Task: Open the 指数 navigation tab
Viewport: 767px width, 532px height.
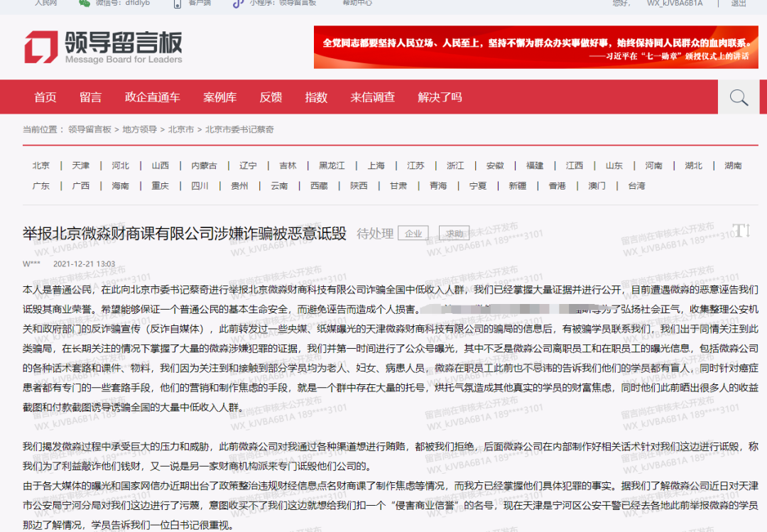Action: (316, 97)
